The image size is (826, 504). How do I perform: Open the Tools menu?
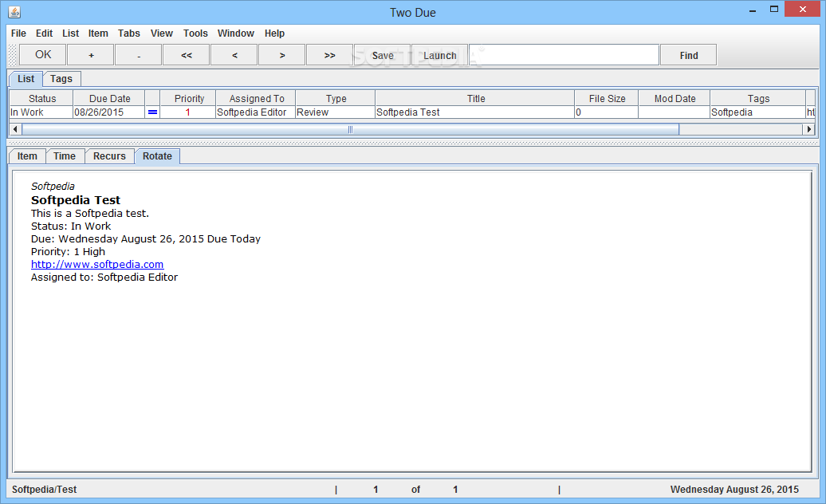coord(195,33)
